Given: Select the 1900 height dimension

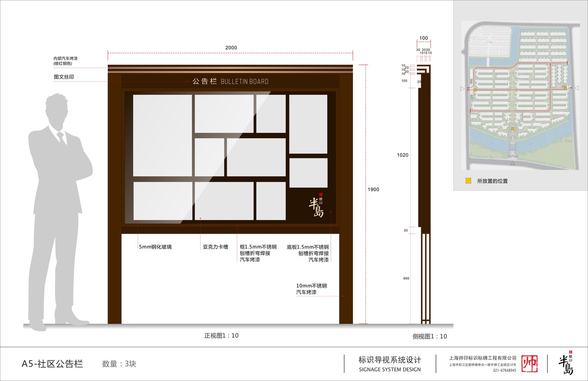Looking at the screenshot, I should 373,189.
